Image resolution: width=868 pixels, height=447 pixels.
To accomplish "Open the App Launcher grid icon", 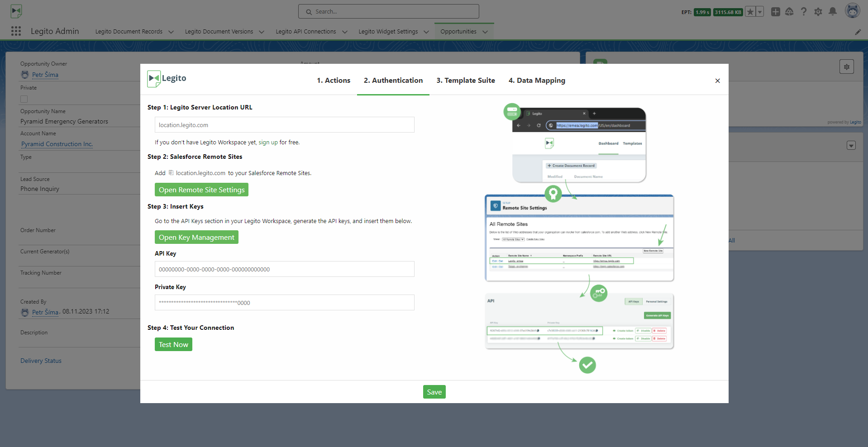I will point(16,31).
